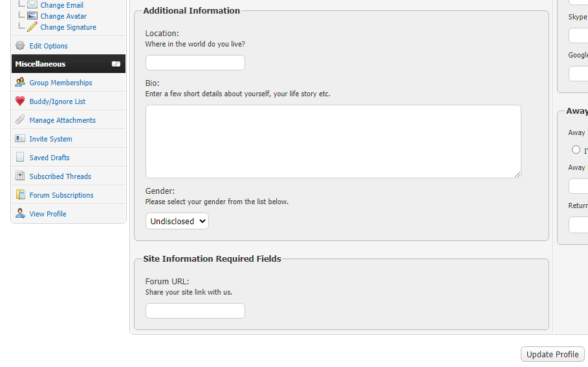The height and width of the screenshot is (367, 588).
Task: Click the Manage Attachments paperclip icon
Action: pos(20,120)
